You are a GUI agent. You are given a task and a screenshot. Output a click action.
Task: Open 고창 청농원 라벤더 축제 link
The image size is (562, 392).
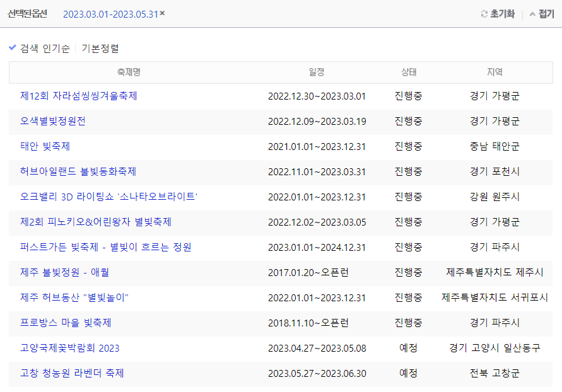point(72,373)
